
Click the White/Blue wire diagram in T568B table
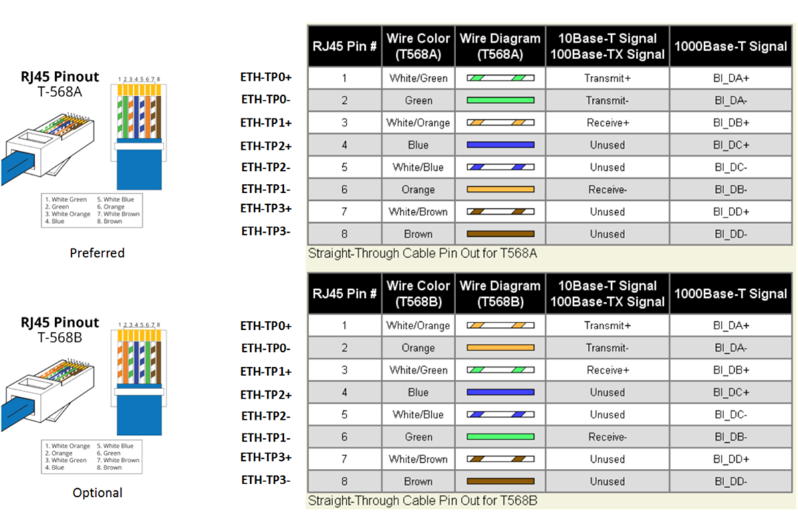501,414
